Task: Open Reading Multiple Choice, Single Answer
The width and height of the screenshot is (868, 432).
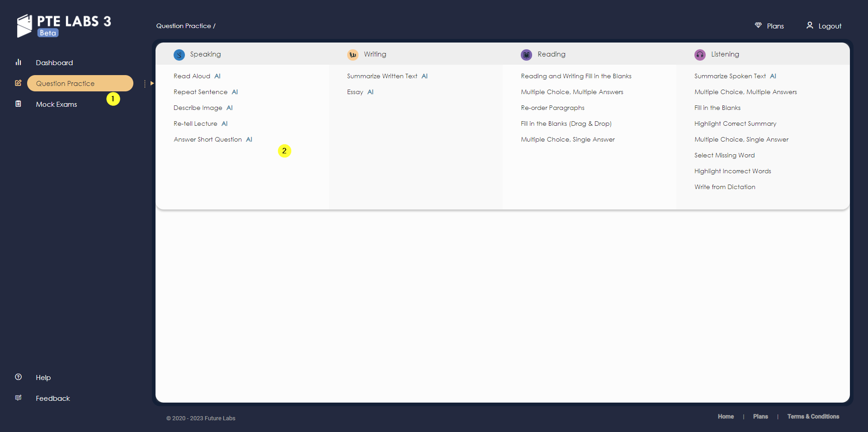Action: coord(568,139)
